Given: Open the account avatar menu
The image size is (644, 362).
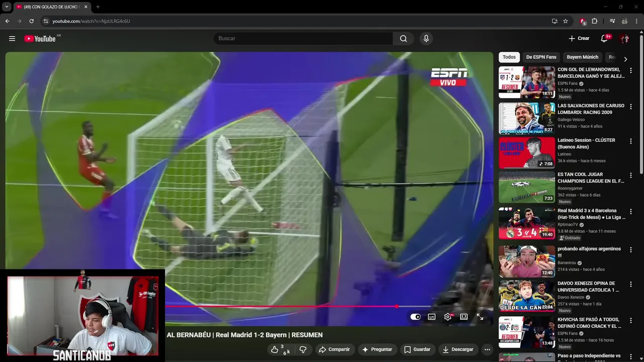Looking at the screenshot, I should [x=624, y=39].
